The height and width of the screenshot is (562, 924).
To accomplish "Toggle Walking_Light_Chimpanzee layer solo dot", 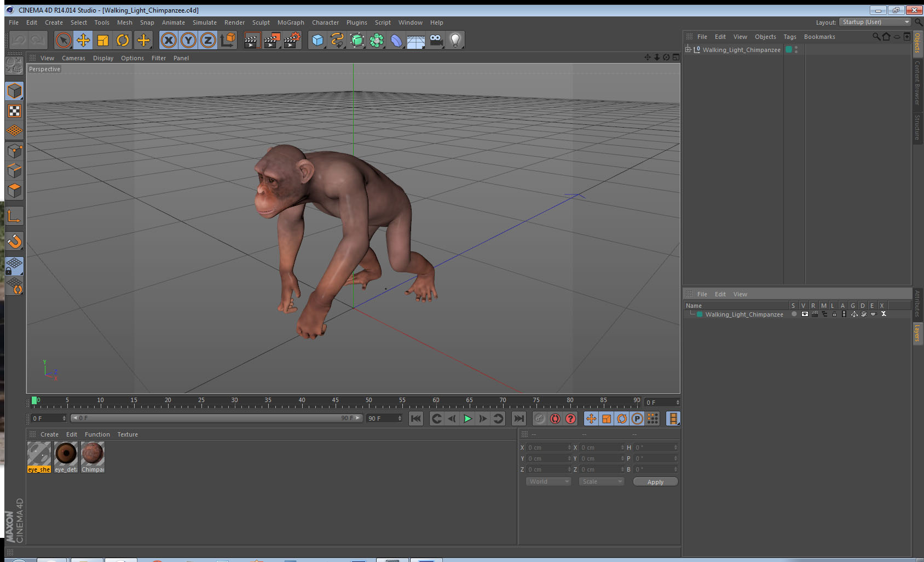I will tap(794, 314).
